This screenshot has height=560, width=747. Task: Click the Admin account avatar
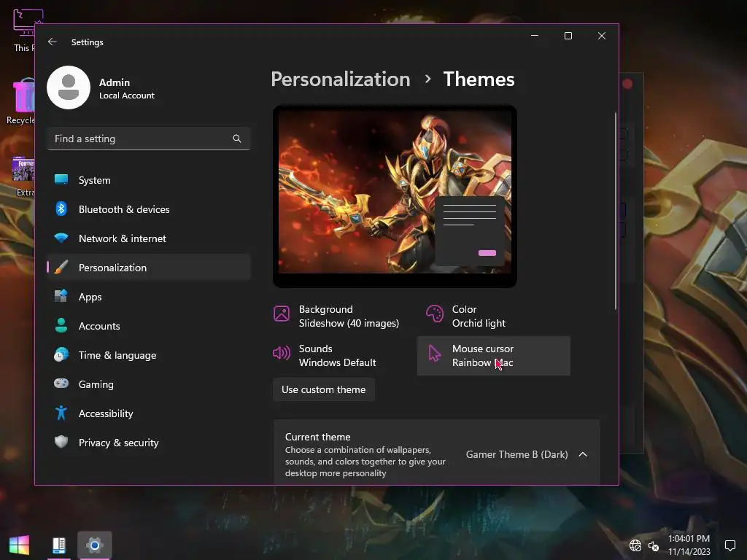point(69,87)
